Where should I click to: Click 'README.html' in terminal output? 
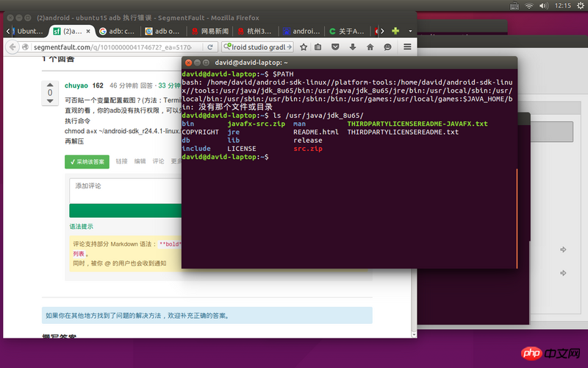click(x=316, y=132)
